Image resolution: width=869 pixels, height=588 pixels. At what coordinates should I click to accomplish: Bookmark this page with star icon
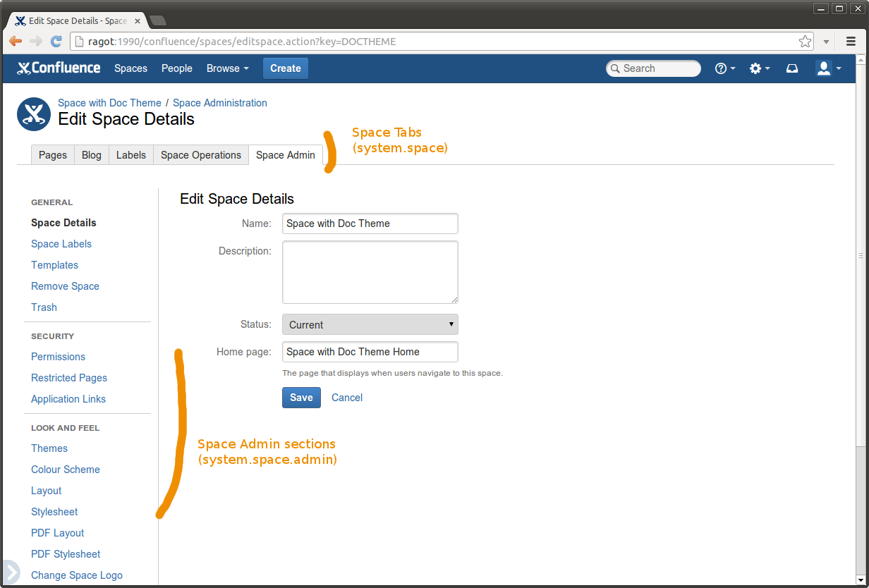click(x=805, y=42)
